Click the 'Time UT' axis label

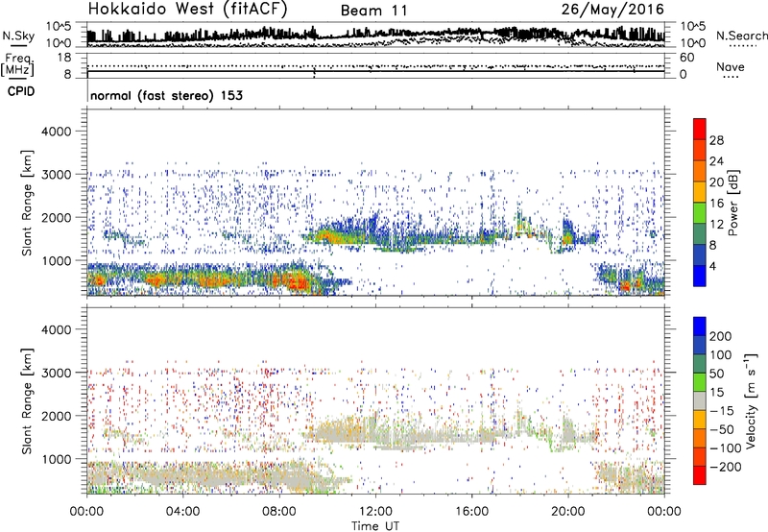[375, 525]
